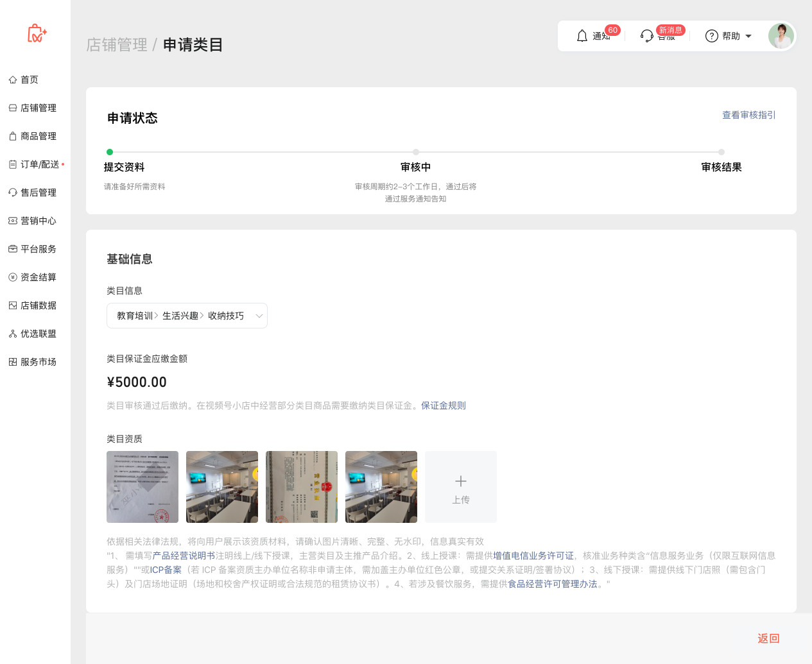812x664 pixels.
Task: Click the 审核中 progress step dot
Action: pos(416,152)
